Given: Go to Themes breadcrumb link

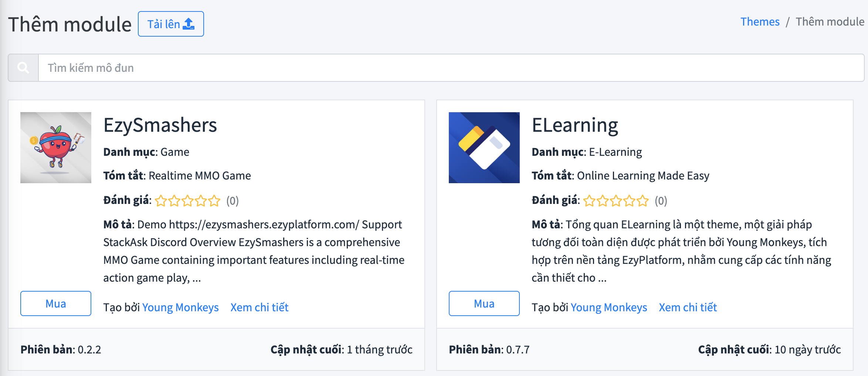Looking at the screenshot, I should (760, 22).
